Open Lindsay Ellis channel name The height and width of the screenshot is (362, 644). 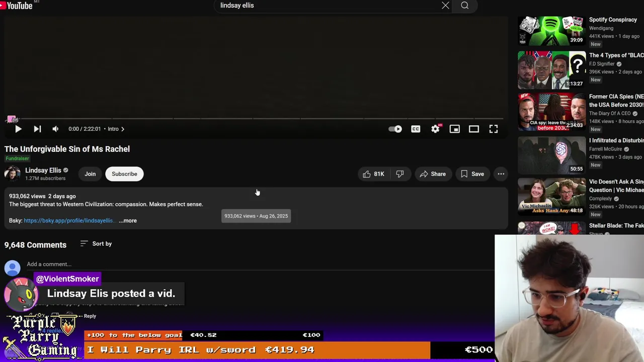click(x=43, y=170)
